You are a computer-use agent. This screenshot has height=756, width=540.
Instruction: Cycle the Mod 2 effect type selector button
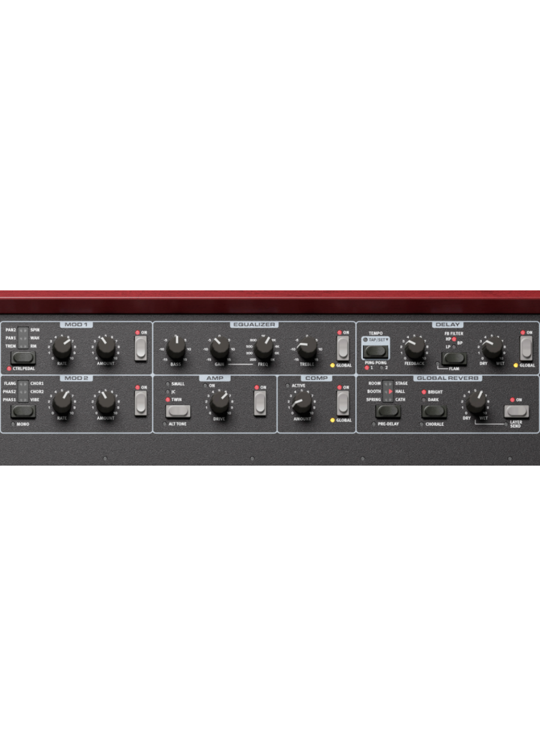coord(23,412)
